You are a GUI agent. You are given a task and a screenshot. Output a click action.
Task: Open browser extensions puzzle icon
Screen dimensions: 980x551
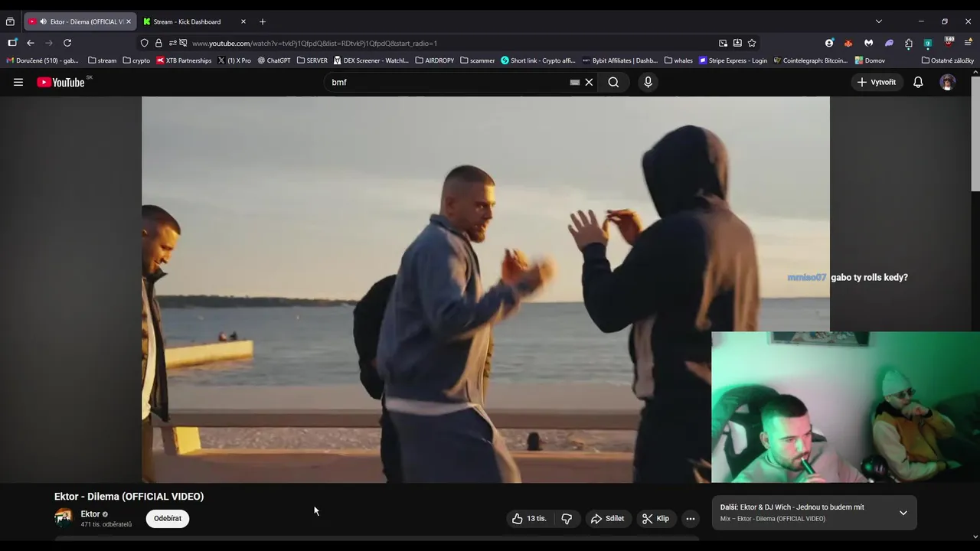(x=909, y=43)
